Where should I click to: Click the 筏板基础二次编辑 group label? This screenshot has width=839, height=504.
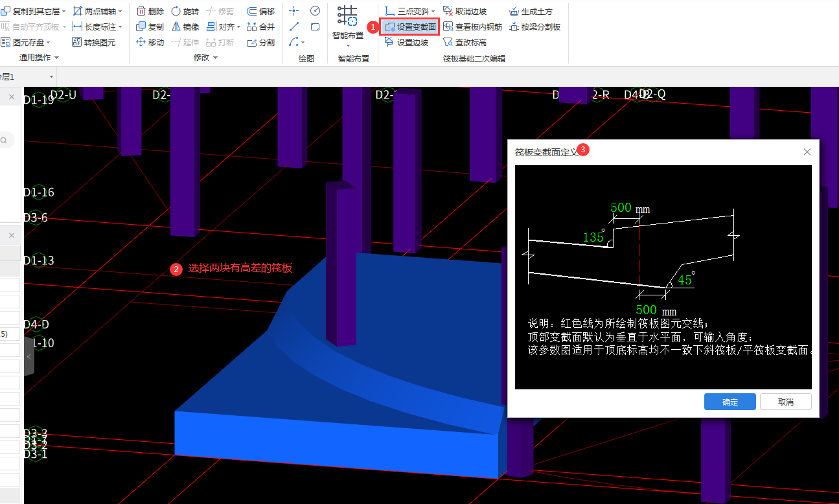point(474,58)
